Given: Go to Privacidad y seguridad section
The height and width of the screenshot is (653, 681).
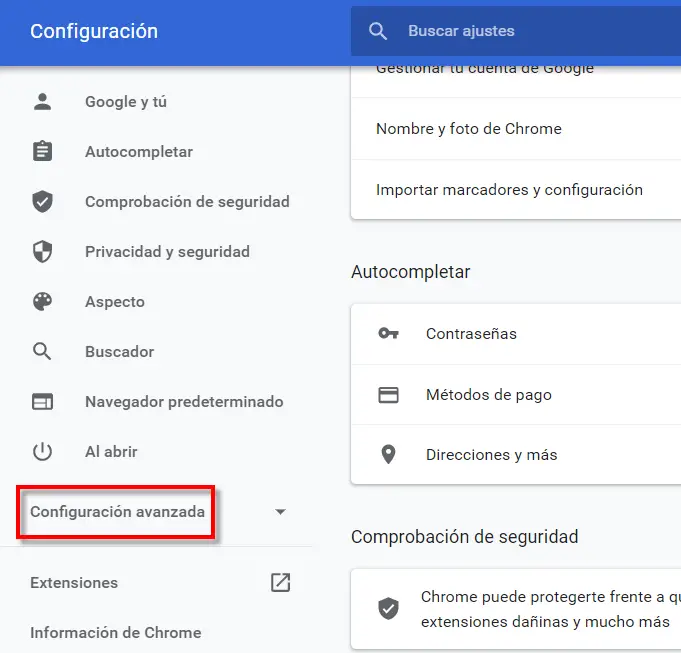Looking at the screenshot, I should (167, 252).
